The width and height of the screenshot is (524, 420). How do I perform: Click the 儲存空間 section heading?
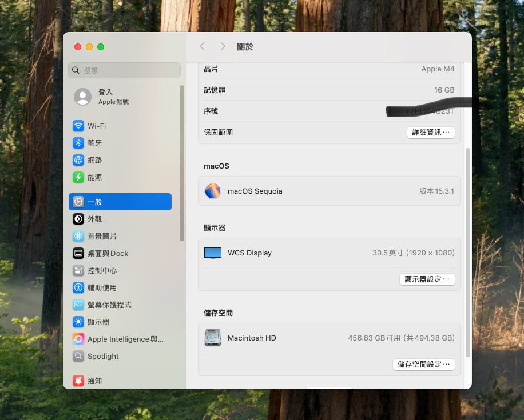click(x=218, y=313)
